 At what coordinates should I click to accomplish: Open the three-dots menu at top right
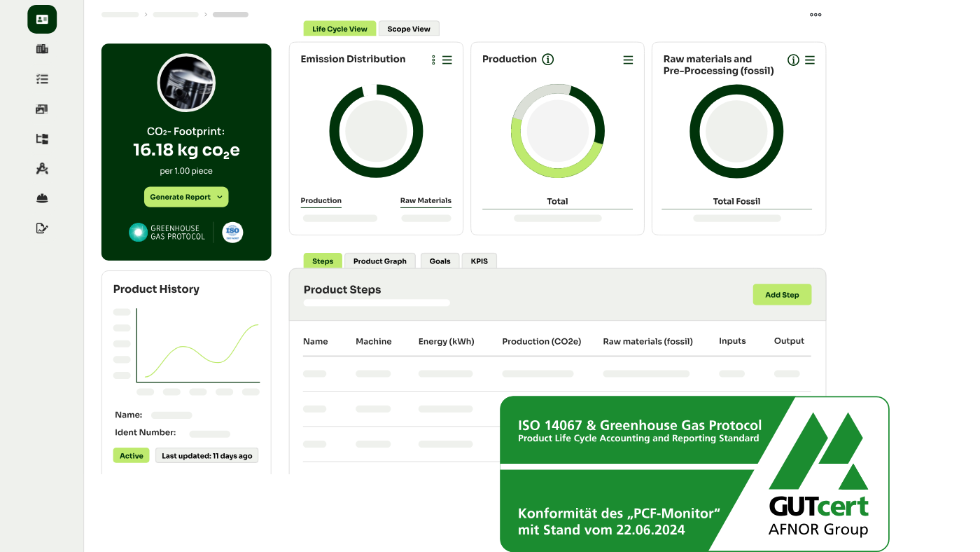[x=815, y=15]
